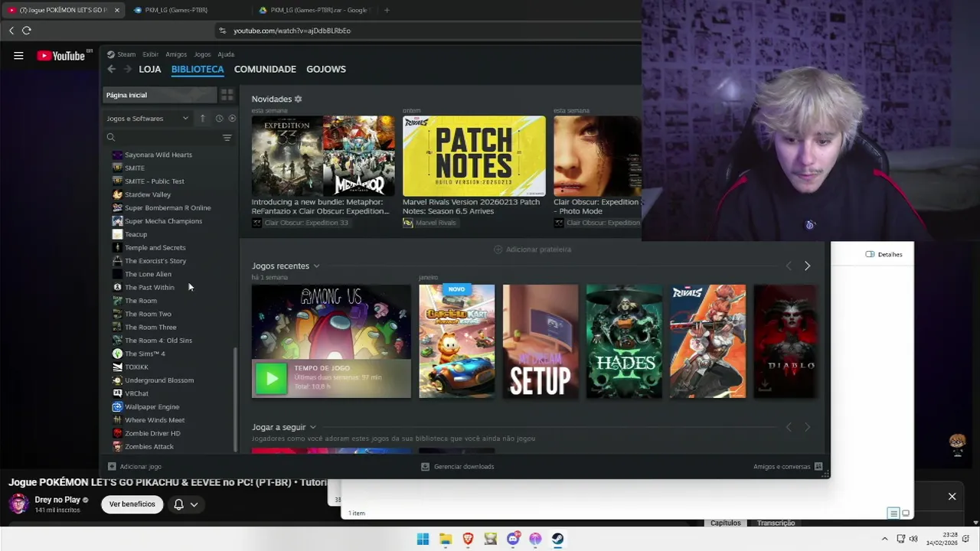The width and height of the screenshot is (980, 551).
Task: Open Capítulos tab below video
Action: click(x=725, y=523)
